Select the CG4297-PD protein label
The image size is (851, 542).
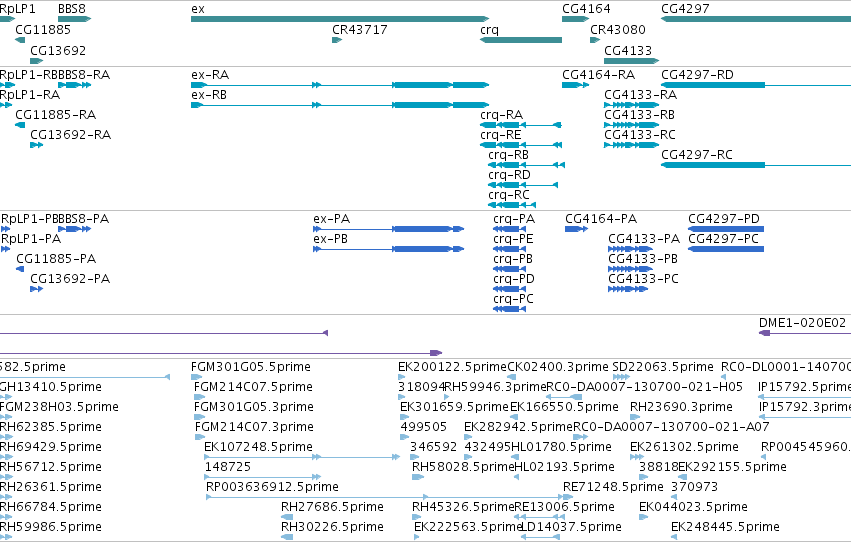click(724, 219)
